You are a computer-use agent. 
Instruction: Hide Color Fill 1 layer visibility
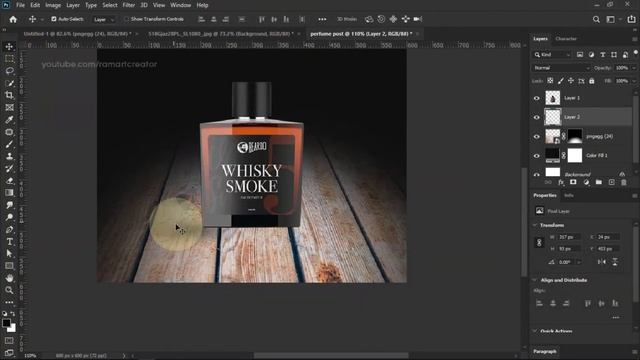(536, 156)
